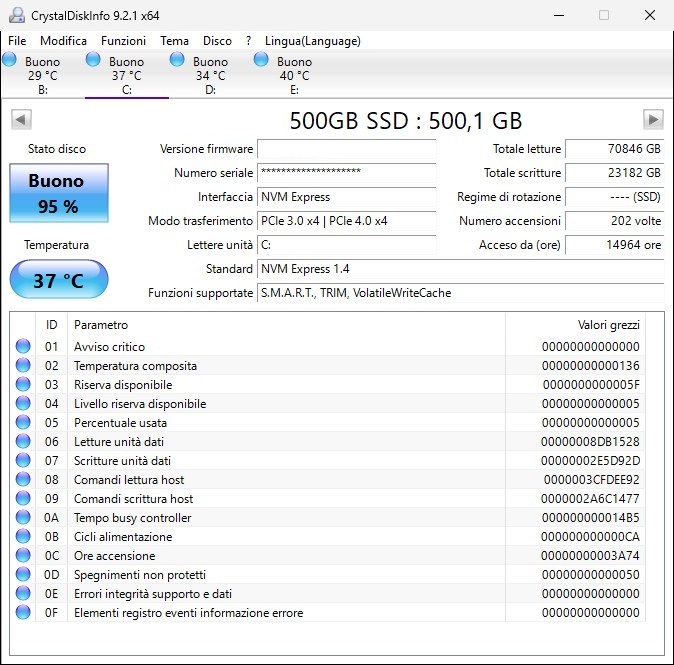Image resolution: width=674 pixels, height=665 pixels.
Task: Click status orb for Comandi scrittura host
Action: [23, 498]
